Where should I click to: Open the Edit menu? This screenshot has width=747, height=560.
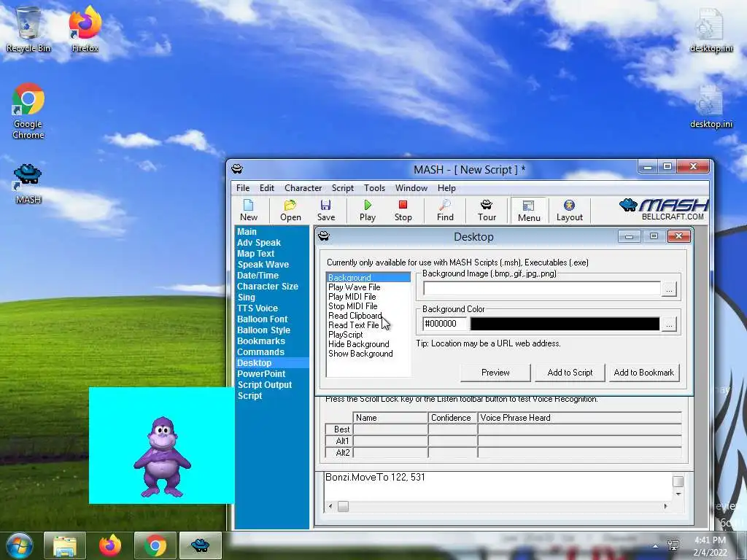click(267, 188)
